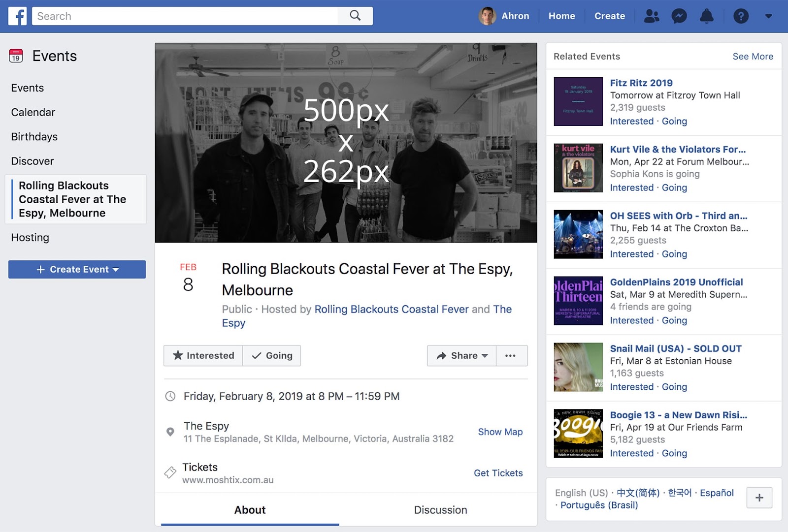
Task: Mark Interested for OH SEES event
Action: [x=632, y=254]
